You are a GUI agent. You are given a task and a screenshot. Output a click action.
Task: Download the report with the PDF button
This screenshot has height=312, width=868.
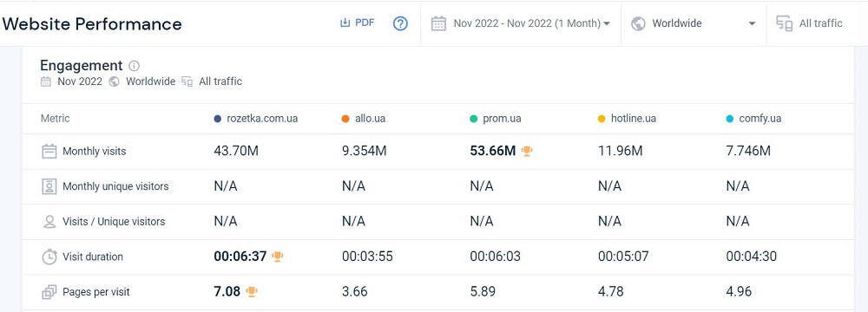coord(357,23)
